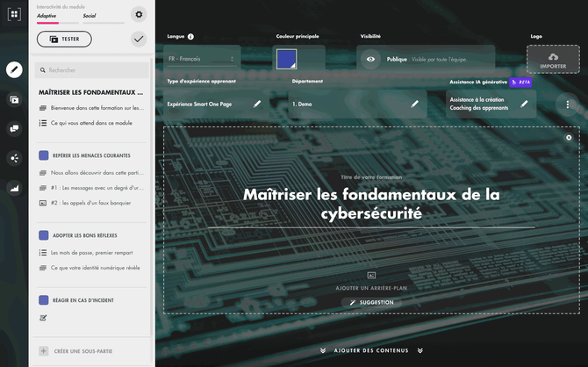Click the checkmark validate button
This screenshot has width=588, height=367.
click(x=139, y=39)
